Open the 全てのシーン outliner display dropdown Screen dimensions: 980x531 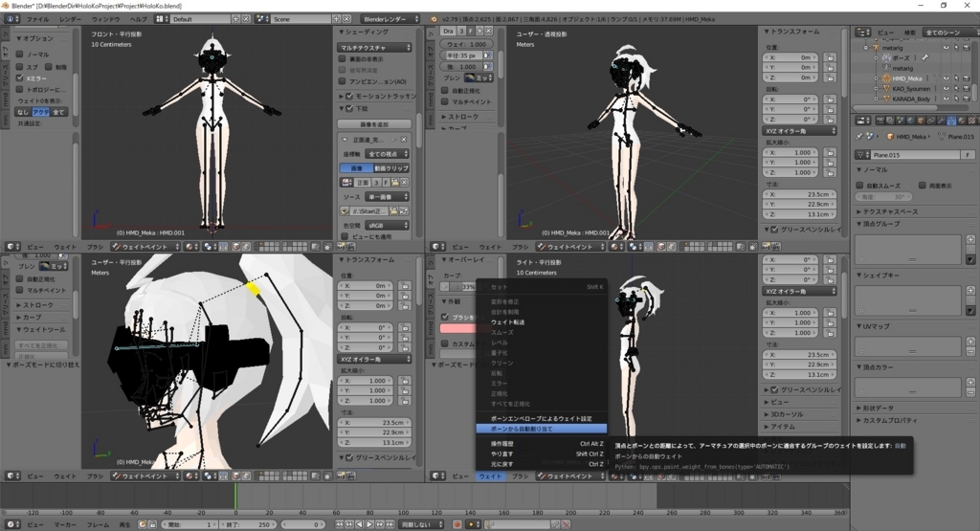coord(950,33)
